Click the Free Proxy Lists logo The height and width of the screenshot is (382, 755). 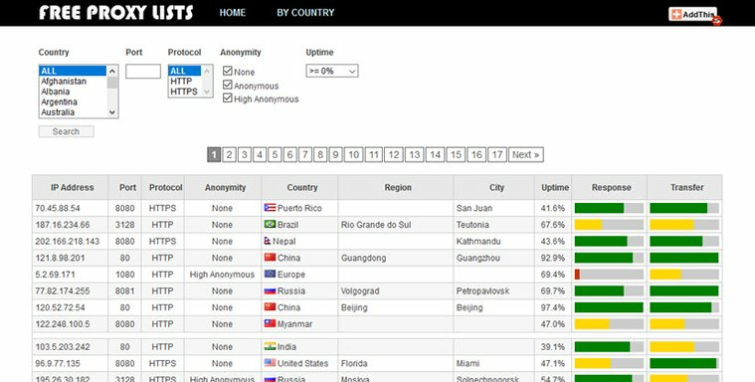(116, 13)
